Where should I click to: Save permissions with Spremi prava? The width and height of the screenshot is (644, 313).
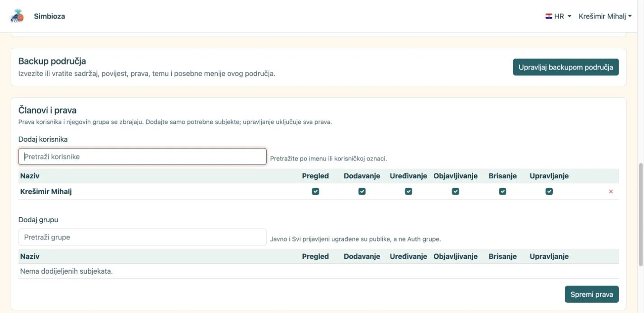tap(592, 294)
